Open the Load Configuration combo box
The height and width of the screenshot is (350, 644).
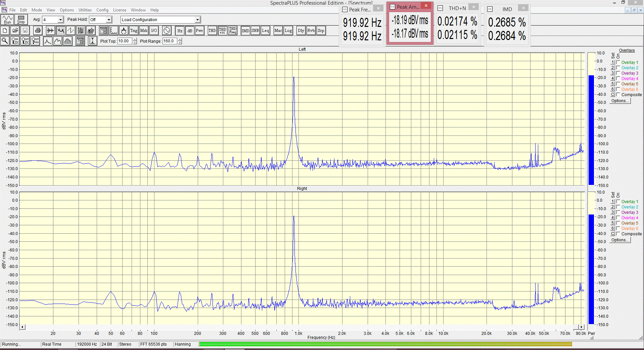pos(197,20)
